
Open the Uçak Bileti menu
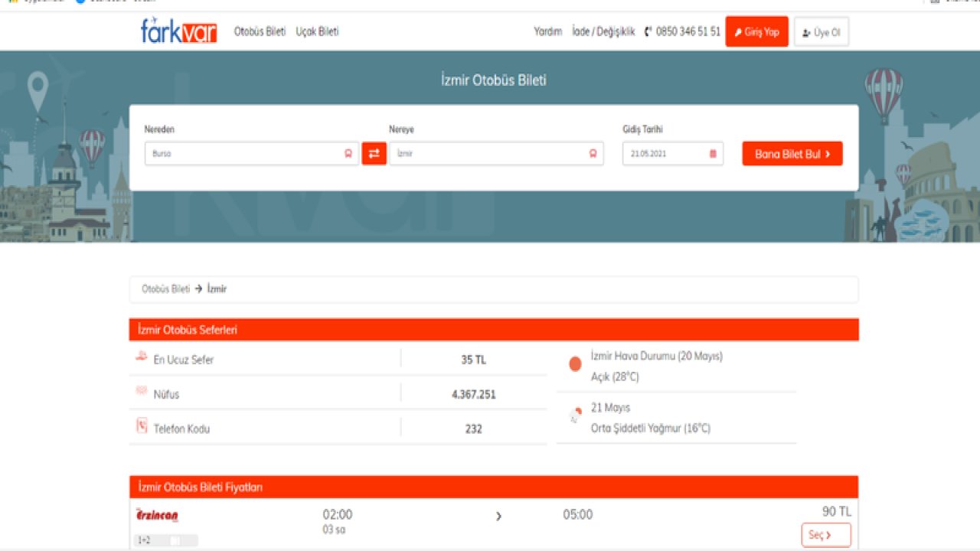(x=317, y=31)
